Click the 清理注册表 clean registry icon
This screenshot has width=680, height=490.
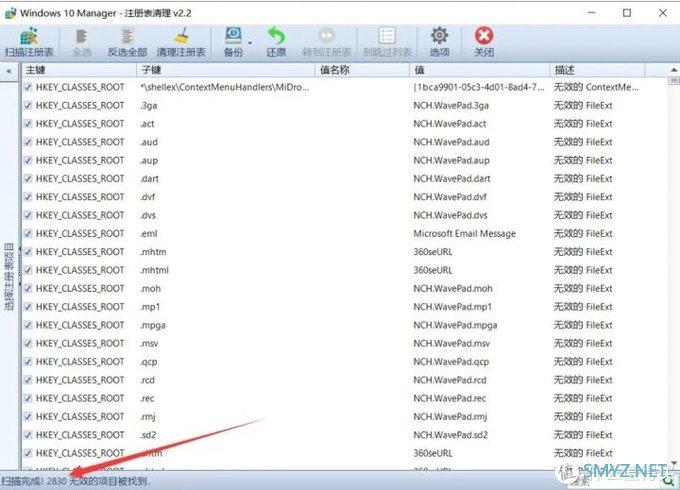pyautogui.click(x=181, y=36)
